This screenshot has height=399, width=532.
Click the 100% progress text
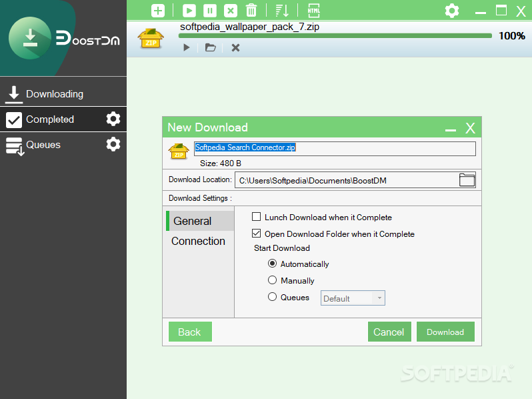point(512,35)
